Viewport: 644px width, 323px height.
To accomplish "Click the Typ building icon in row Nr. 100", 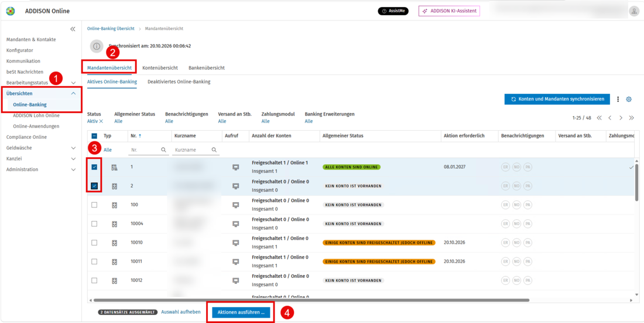I will [x=115, y=205].
